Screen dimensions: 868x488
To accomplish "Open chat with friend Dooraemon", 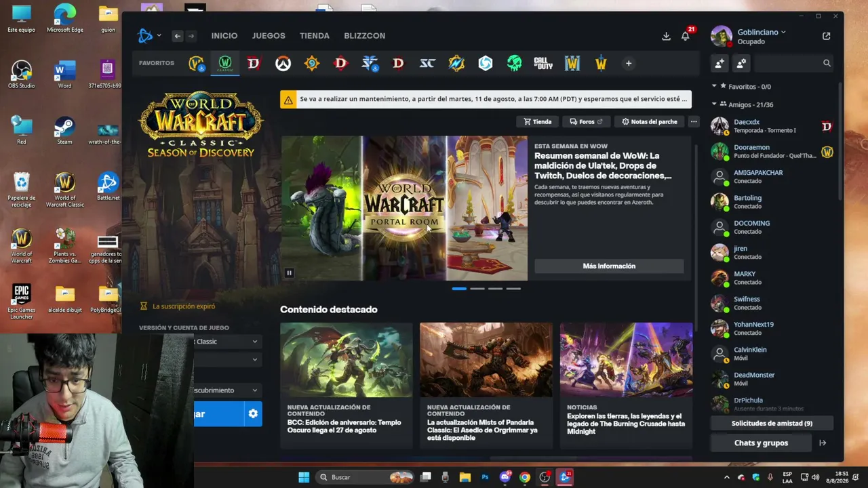I will pyautogui.click(x=772, y=151).
